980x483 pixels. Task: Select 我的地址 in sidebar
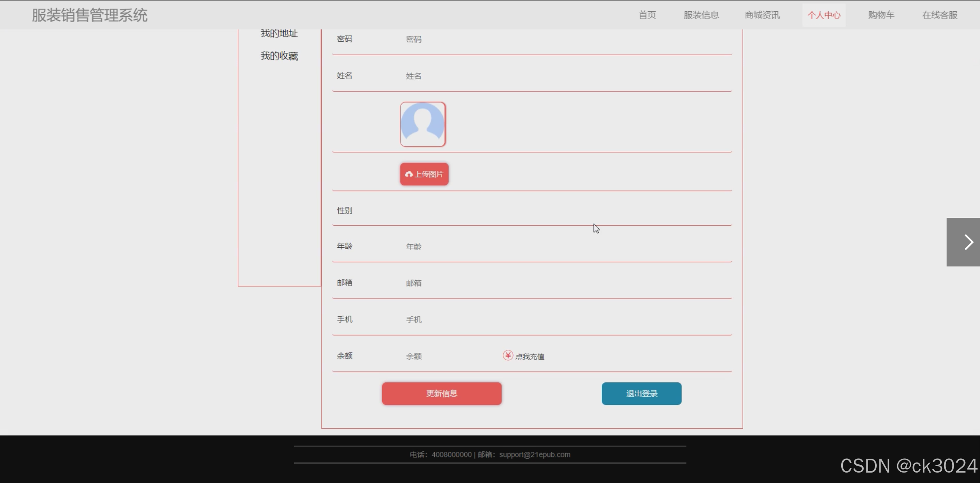(x=279, y=34)
